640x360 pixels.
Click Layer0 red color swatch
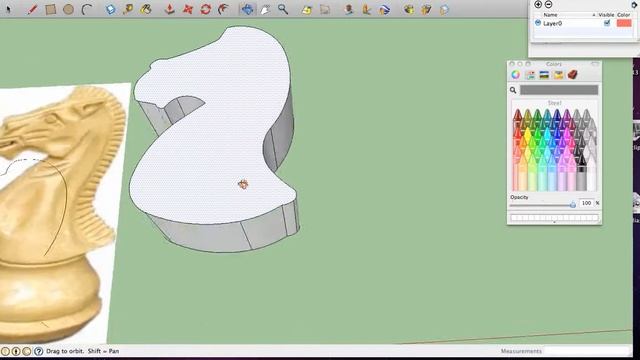624,23
